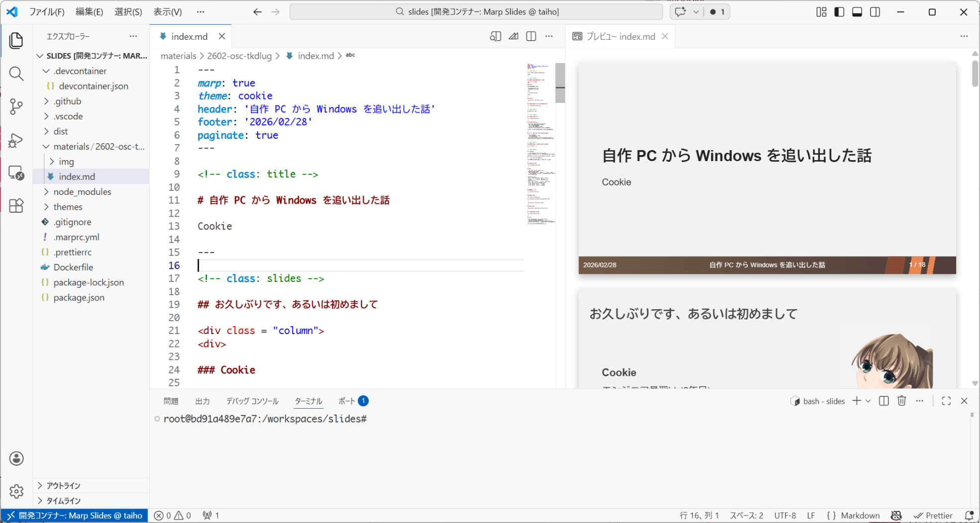Click the command center search field

pos(476,12)
